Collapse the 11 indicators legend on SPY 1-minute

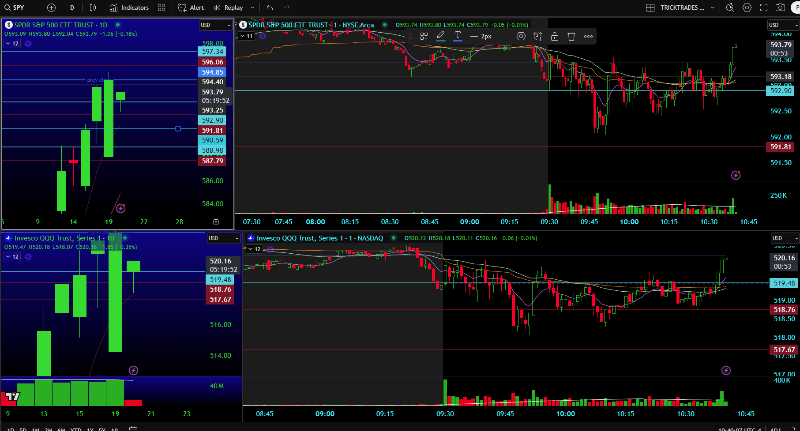pos(246,36)
